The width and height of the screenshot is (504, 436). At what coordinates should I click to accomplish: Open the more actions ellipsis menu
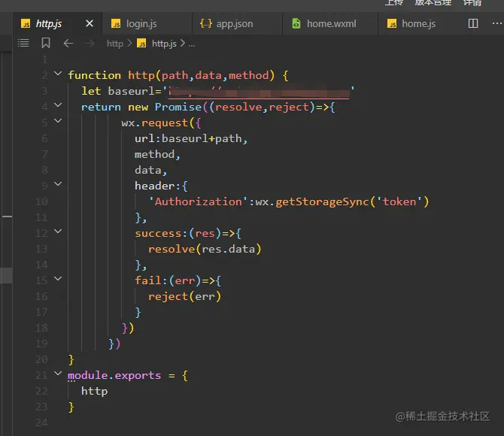[x=497, y=23]
